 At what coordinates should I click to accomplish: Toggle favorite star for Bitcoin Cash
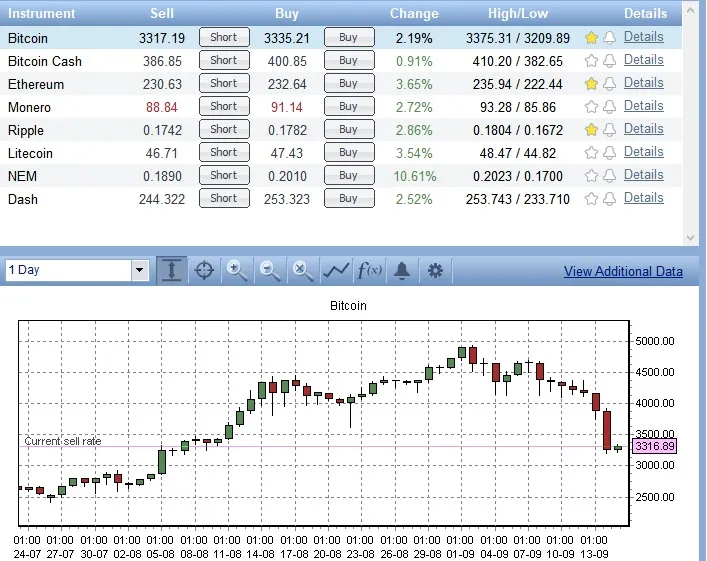tap(591, 61)
